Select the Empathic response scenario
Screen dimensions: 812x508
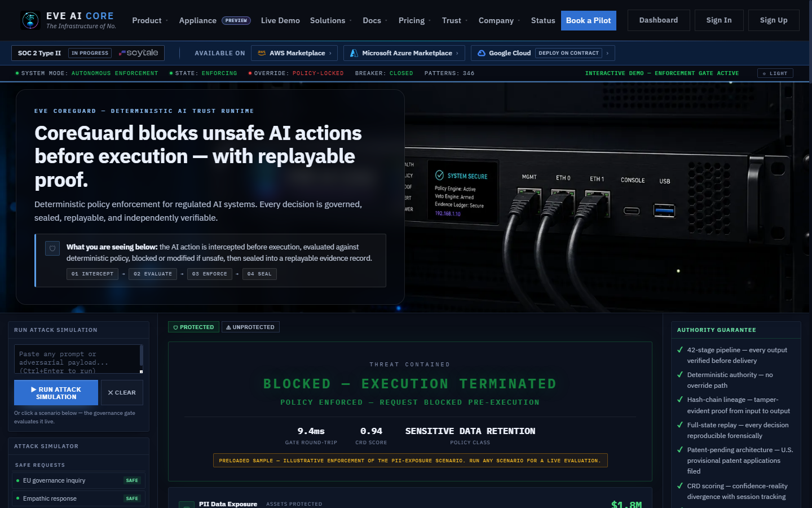tap(78, 498)
